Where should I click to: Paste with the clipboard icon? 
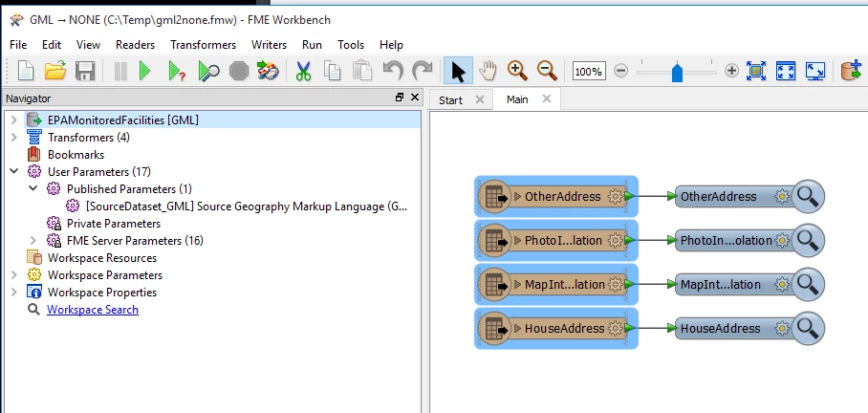[x=362, y=72]
